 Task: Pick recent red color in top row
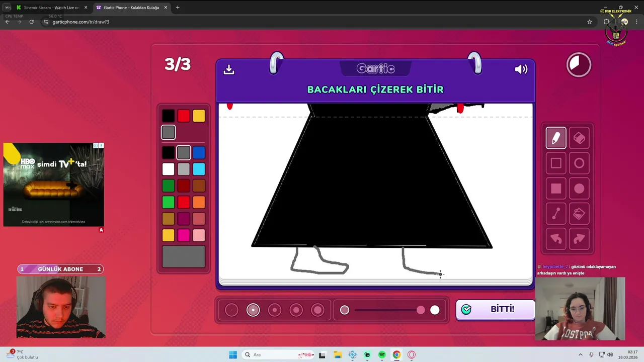(184, 116)
